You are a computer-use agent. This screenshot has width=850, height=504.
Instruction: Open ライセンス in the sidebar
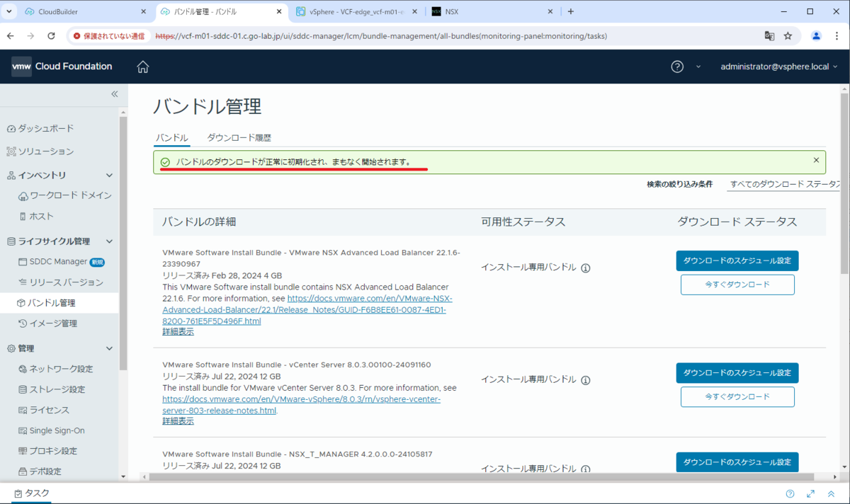44,410
